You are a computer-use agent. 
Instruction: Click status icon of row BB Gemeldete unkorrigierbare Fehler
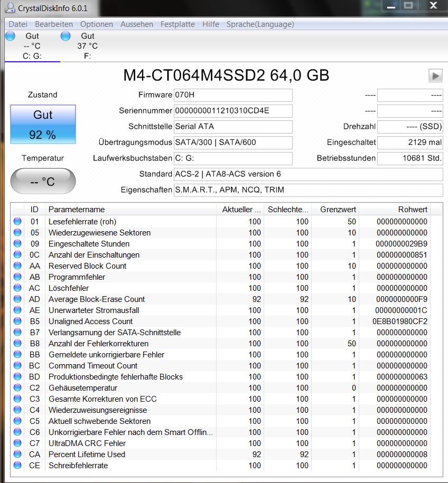[17, 354]
